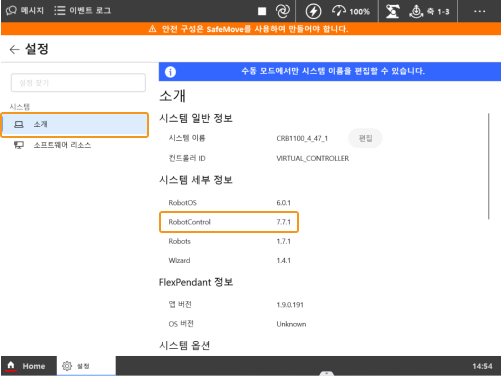Image resolution: width=501 pixels, height=376 pixels.
Task: Click the 편집 button next to the system name
Action: pyautogui.click(x=365, y=138)
